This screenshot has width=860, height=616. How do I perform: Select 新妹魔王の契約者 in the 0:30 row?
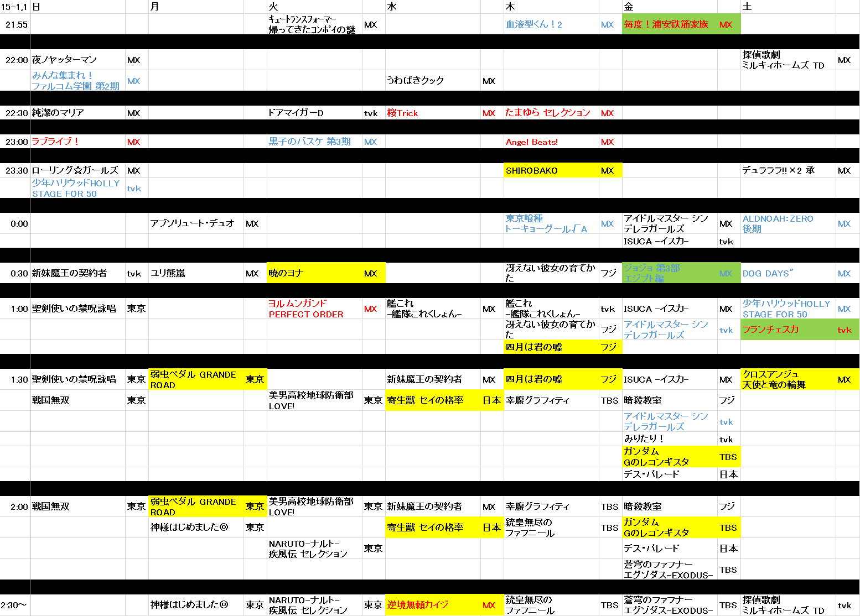(78, 273)
